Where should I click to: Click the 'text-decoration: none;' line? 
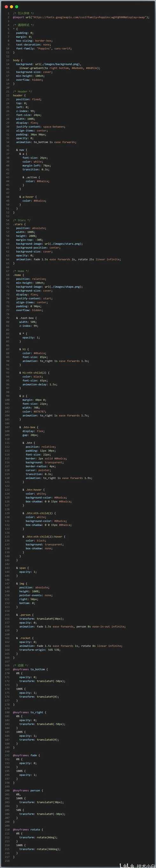tap(33, 44)
